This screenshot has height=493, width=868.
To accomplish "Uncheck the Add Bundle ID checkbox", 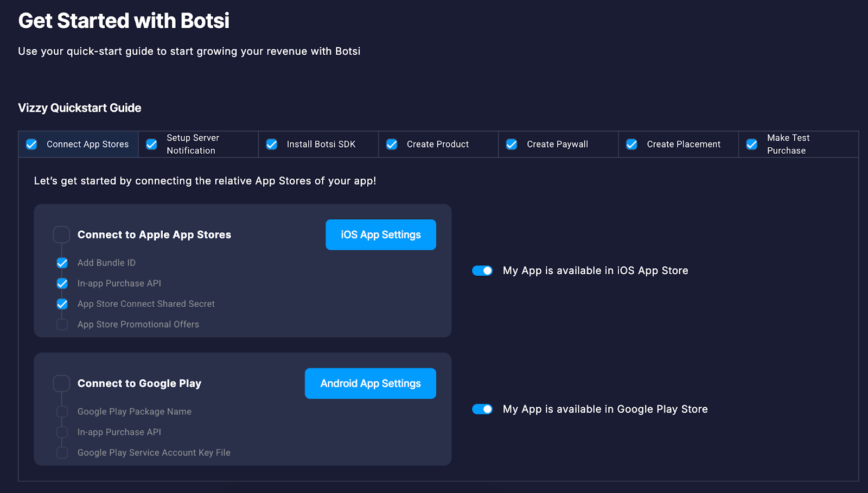I will click(62, 263).
